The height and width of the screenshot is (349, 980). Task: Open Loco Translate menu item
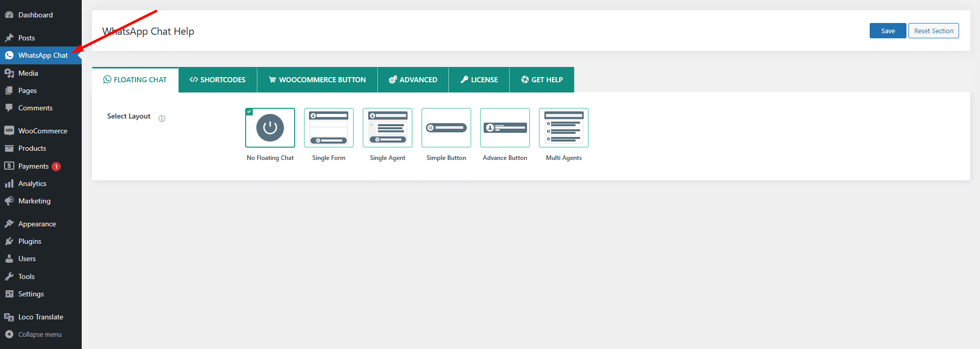pos(41,317)
